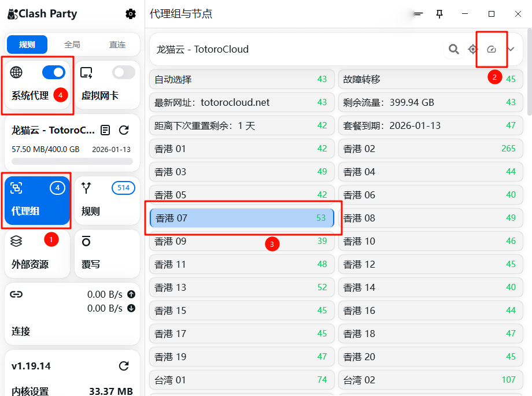The height and width of the screenshot is (396, 532).
Task: Click the refresh icon next to v1.19.14
Action: coord(124,366)
